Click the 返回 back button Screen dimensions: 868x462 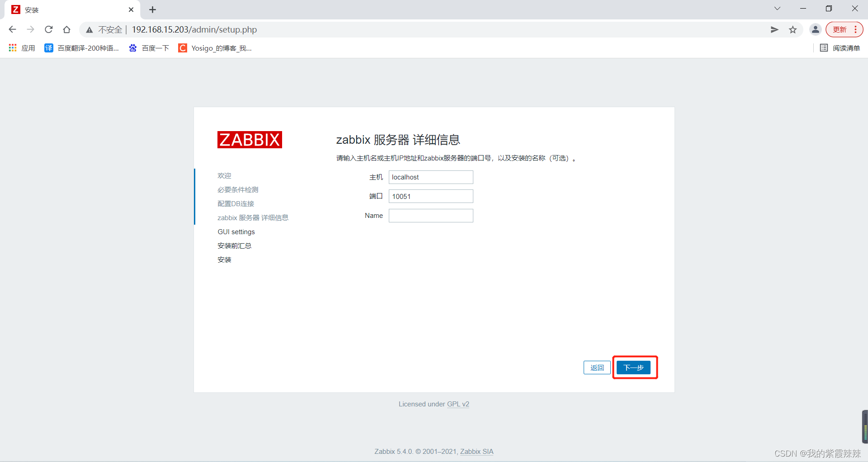(597, 368)
